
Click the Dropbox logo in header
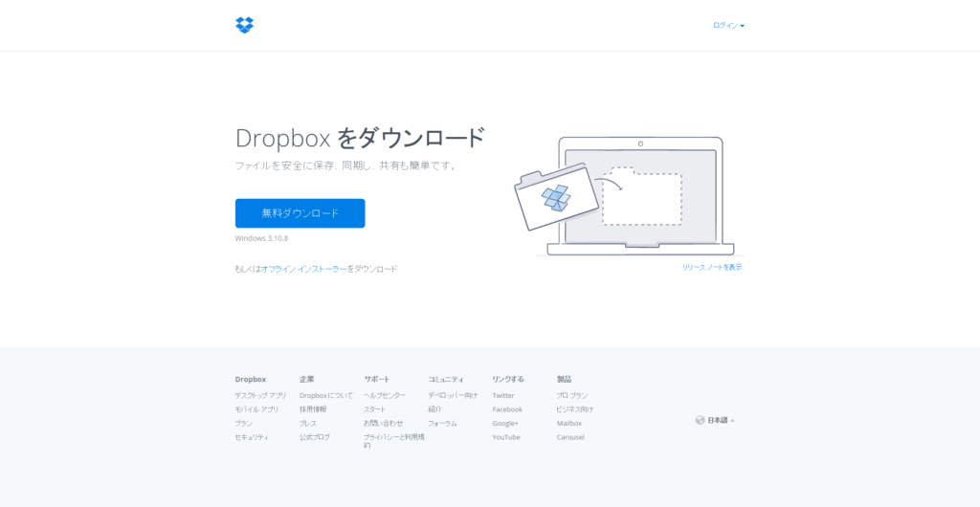244,25
